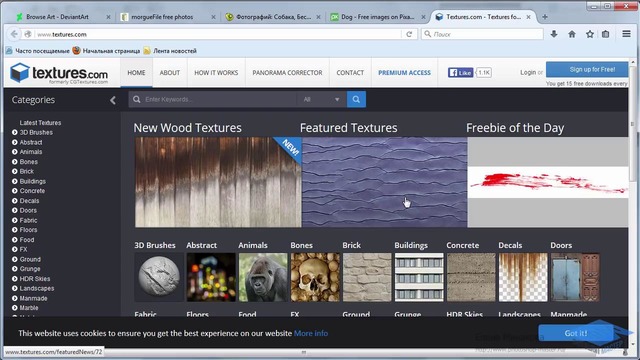
Task: Open the 3D Brushes sphere thumbnail
Action: click(159, 277)
